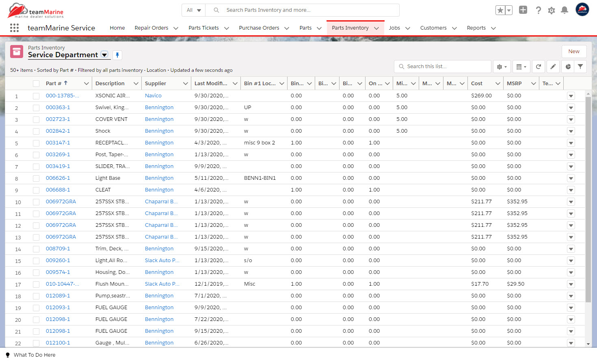Screen dimensions: 597x364
Task: Open the App Launcher grid icon
Action: click(14, 28)
